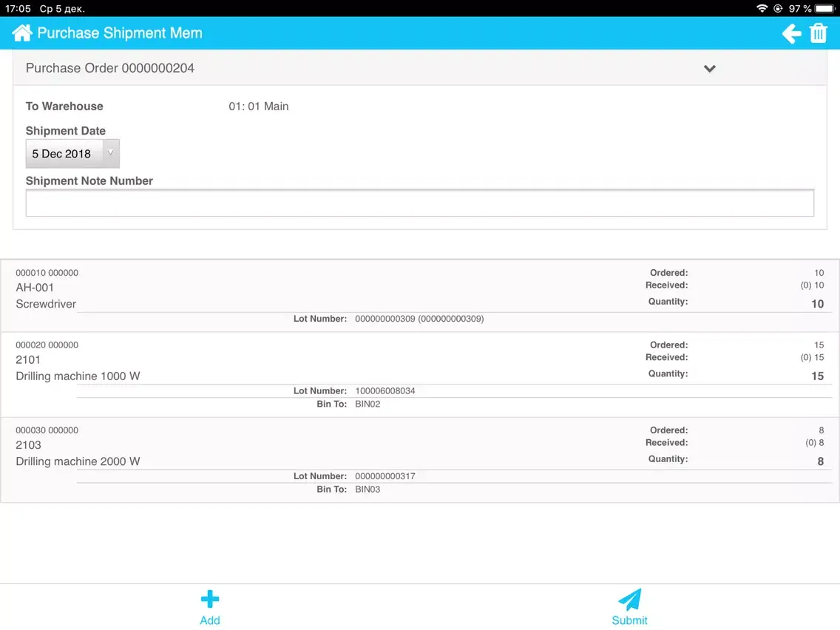Tap the BIN03 bin value
840x630 pixels.
pyautogui.click(x=367, y=490)
